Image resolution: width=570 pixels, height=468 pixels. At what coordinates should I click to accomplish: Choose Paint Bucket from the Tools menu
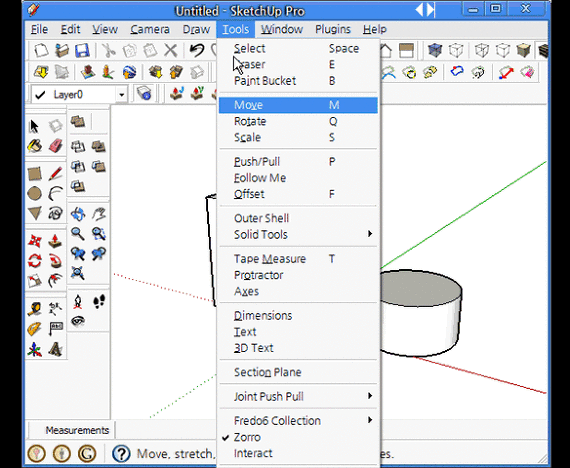point(298,81)
